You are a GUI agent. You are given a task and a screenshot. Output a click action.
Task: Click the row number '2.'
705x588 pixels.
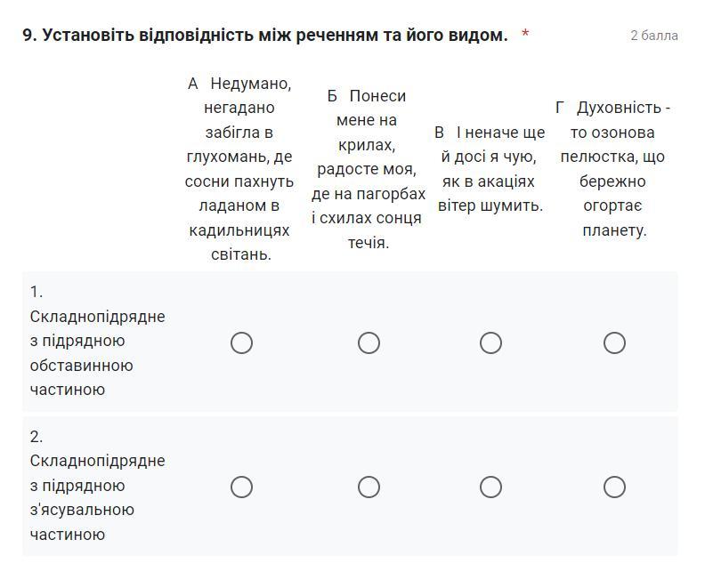click(x=36, y=437)
